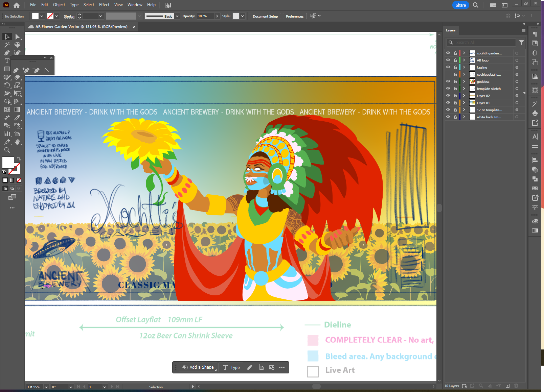Delete selection trash icon in Layers panel

[516, 386]
